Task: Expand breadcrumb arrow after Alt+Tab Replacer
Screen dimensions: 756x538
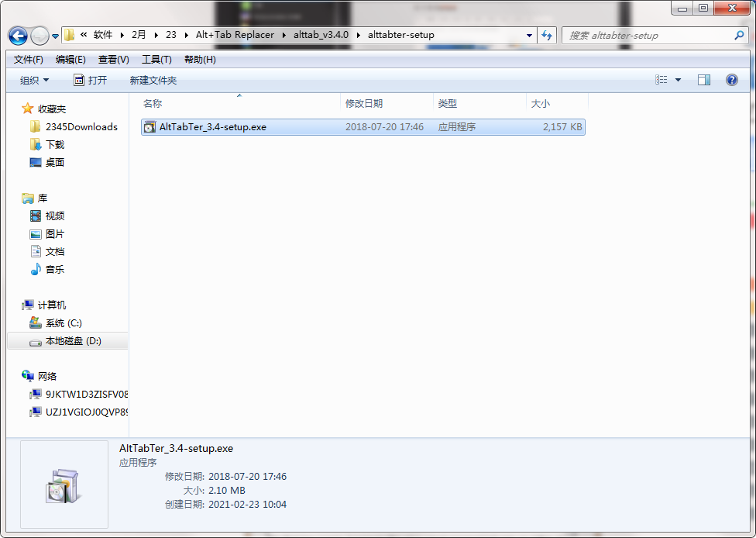Action: (284, 35)
